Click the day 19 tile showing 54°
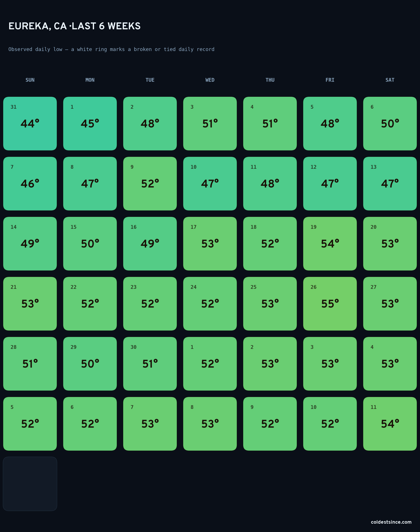This screenshot has width=420, height=532. (330, 243)
